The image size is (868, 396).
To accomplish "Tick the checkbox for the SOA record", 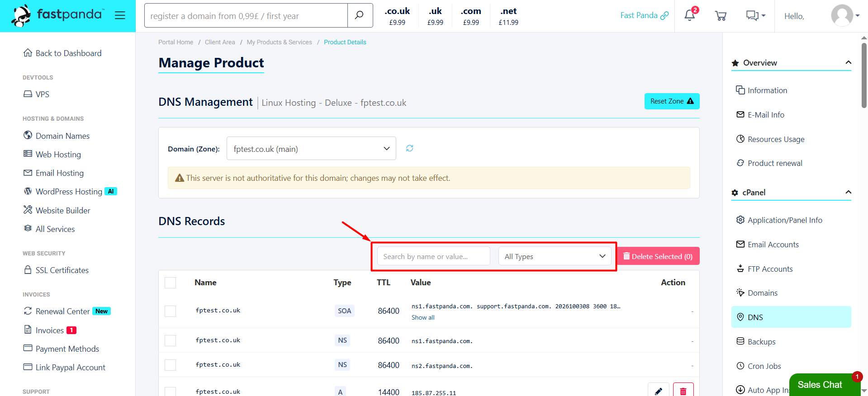I will point(171,311).
